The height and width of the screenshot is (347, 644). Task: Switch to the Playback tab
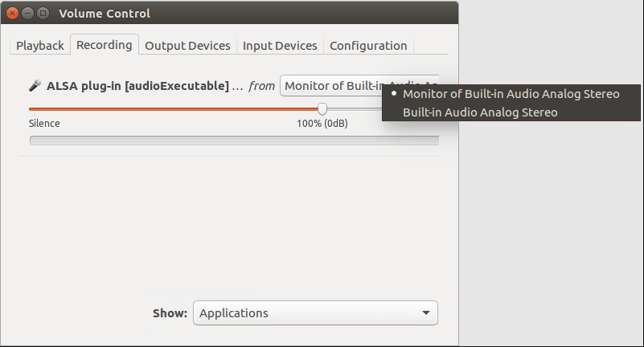tap(40, 46)
